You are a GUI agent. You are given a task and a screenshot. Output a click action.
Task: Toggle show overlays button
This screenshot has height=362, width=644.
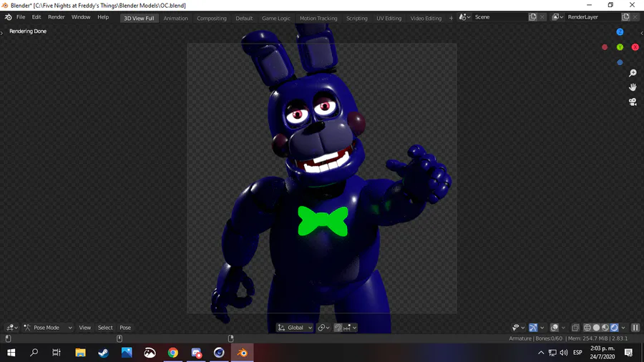coord(555,328)
